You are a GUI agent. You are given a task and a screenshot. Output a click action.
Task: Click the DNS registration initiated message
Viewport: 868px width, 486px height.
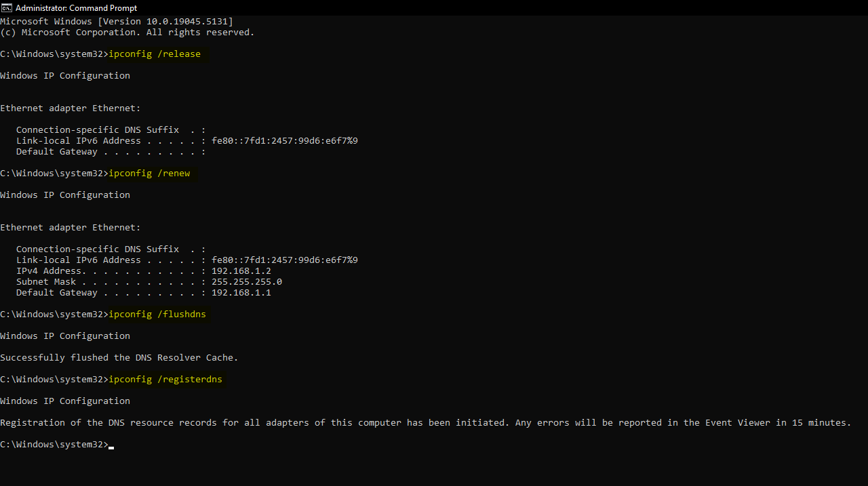tap(425, 423)
